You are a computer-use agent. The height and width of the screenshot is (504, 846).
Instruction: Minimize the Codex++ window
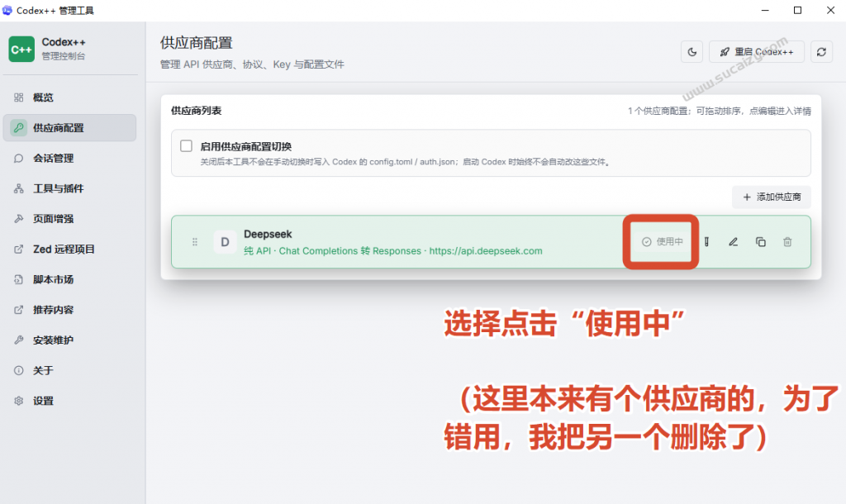[x=765, y=10]
